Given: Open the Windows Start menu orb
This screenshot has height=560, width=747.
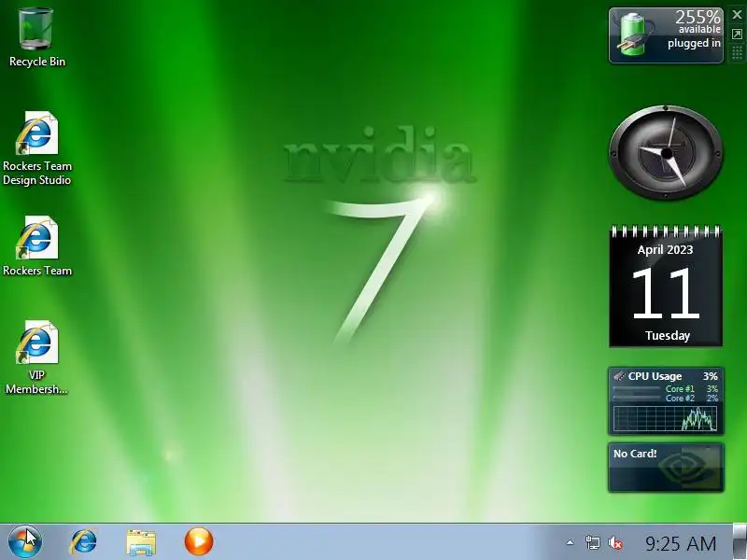Looking at the screenshot, I should pos(25,542).
